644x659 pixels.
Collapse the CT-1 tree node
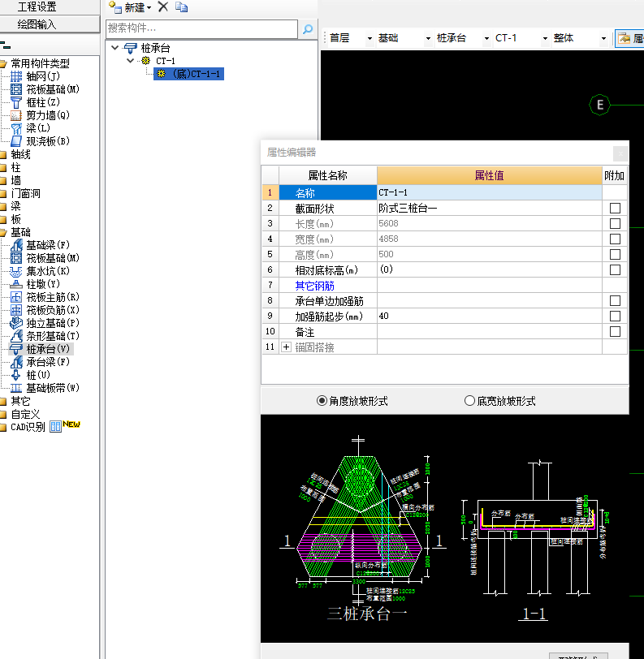(x=131, y=61)
